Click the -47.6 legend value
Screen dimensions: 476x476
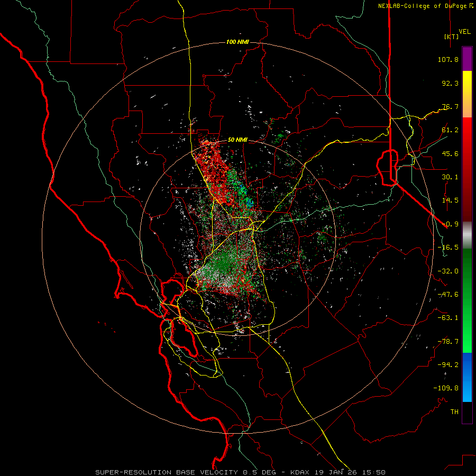448,295
